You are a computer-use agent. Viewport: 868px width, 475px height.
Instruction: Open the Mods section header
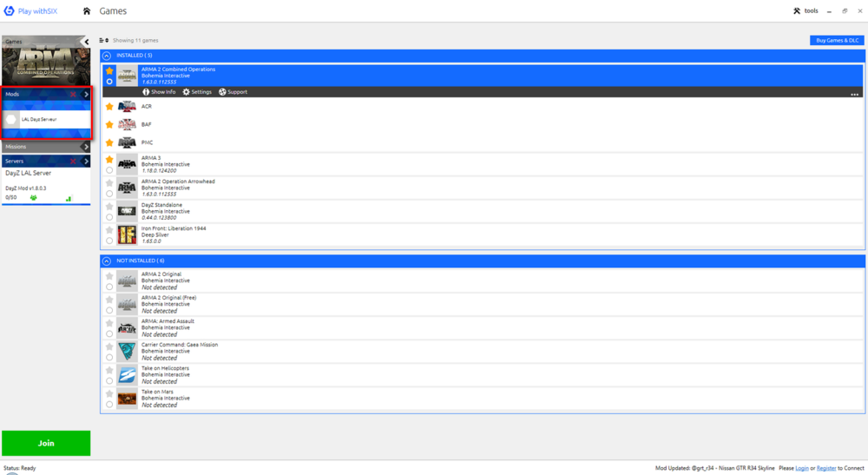tap(46, 94)
